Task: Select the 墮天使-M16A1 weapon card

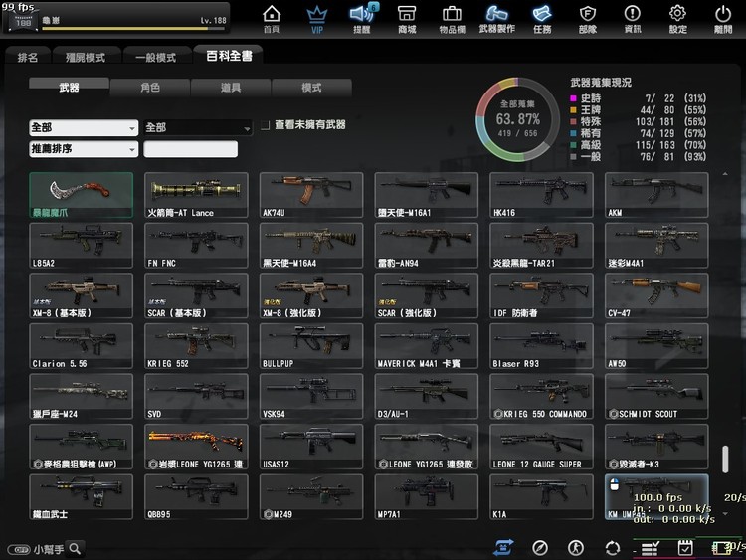Action: [x=427, y=195]
